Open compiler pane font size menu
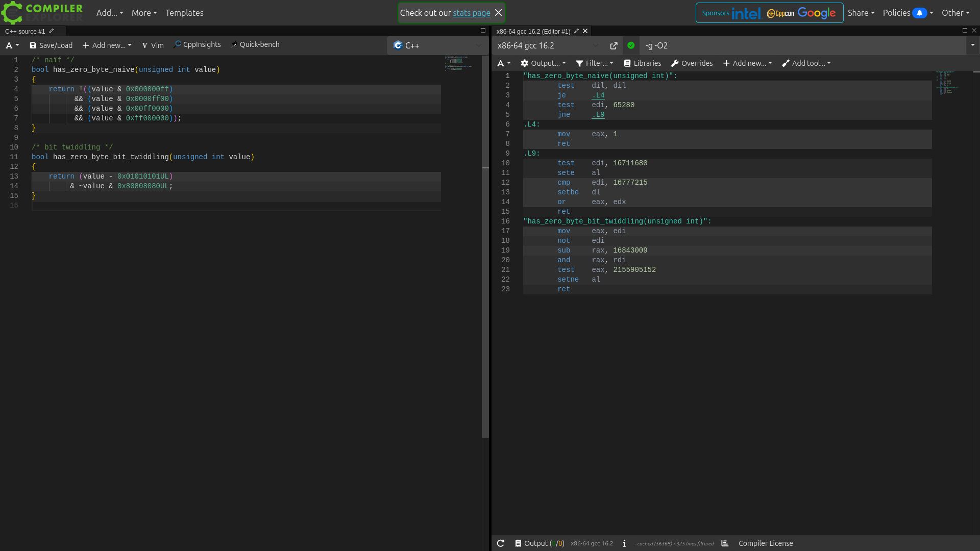 [504, 63]
